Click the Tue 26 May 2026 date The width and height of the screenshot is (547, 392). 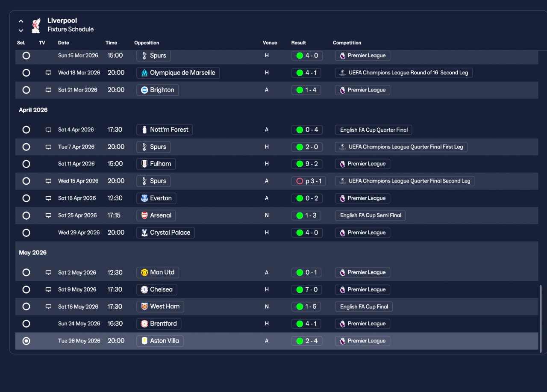(x=79, y=341)
